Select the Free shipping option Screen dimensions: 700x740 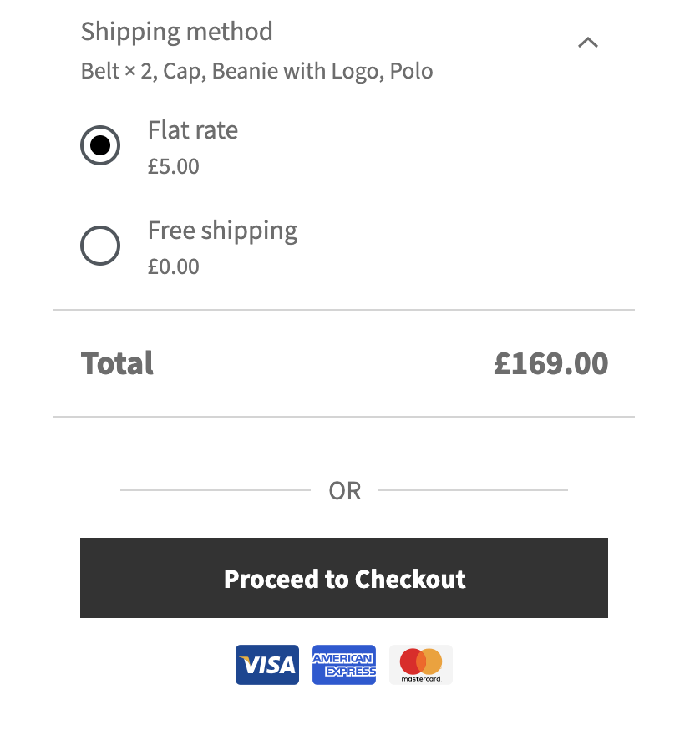pos(100,245)
